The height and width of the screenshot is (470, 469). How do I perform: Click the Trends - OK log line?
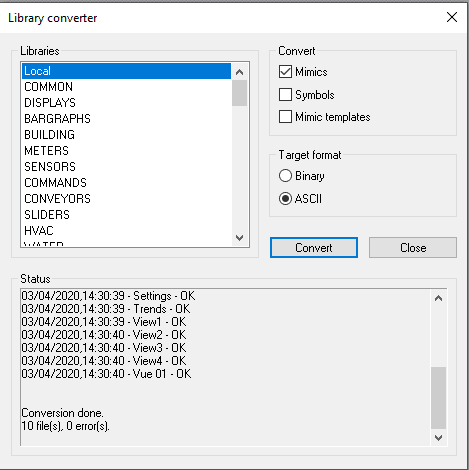pyautogui.click(x=106, y=309)
